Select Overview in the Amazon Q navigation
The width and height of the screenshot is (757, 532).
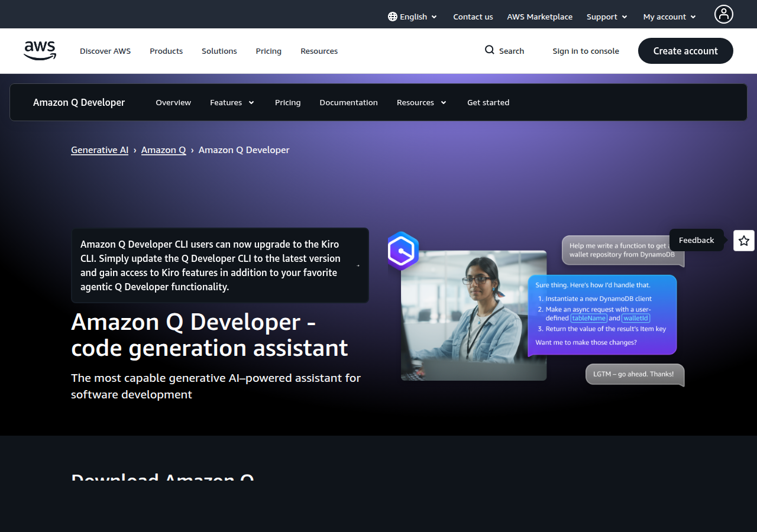point(173,102)
